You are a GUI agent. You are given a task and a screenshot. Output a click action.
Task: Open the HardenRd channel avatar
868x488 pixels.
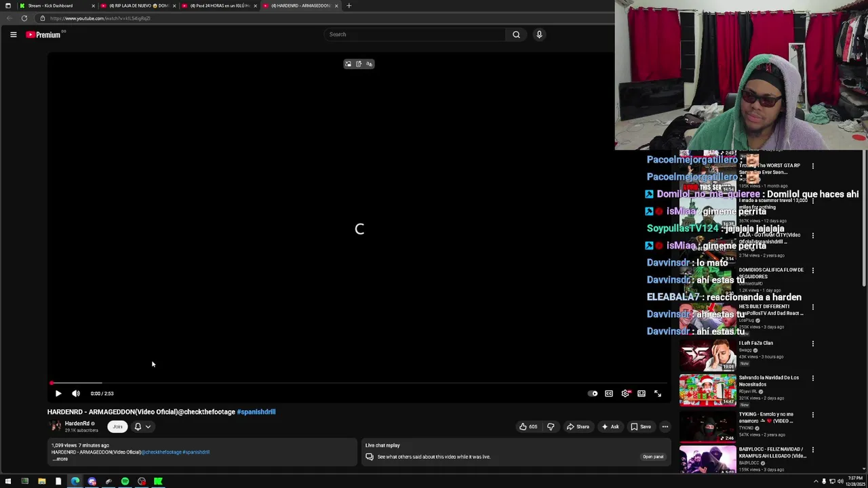pos(54,426)
